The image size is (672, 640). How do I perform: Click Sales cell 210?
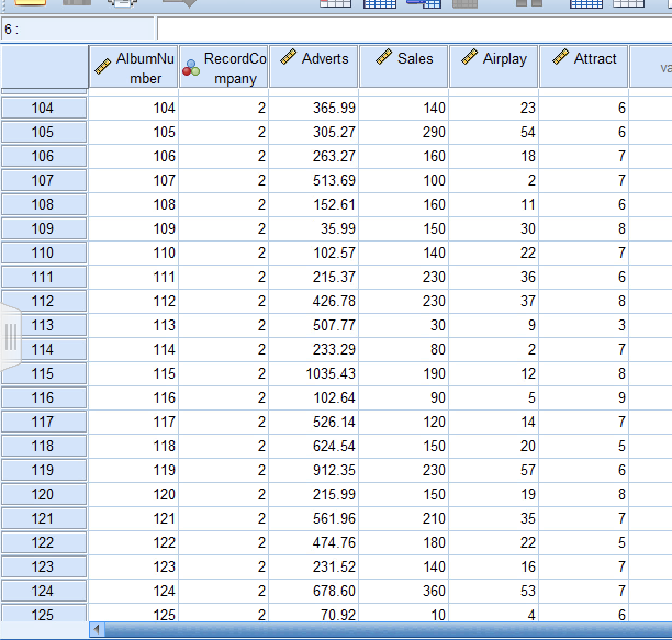click(x=404, y=518)
